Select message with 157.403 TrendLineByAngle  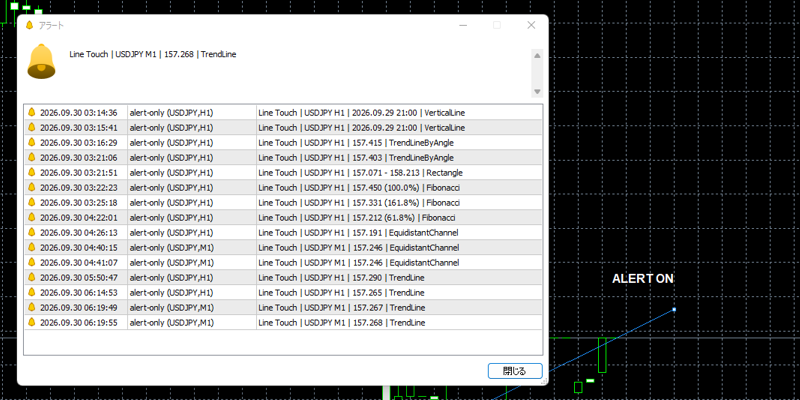356,158
